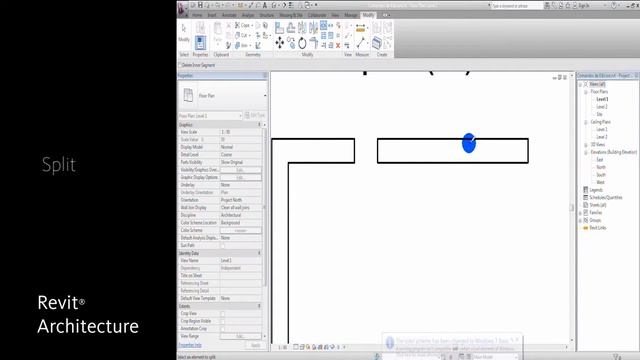Select the Rotate tool icon

coord(302,43)
